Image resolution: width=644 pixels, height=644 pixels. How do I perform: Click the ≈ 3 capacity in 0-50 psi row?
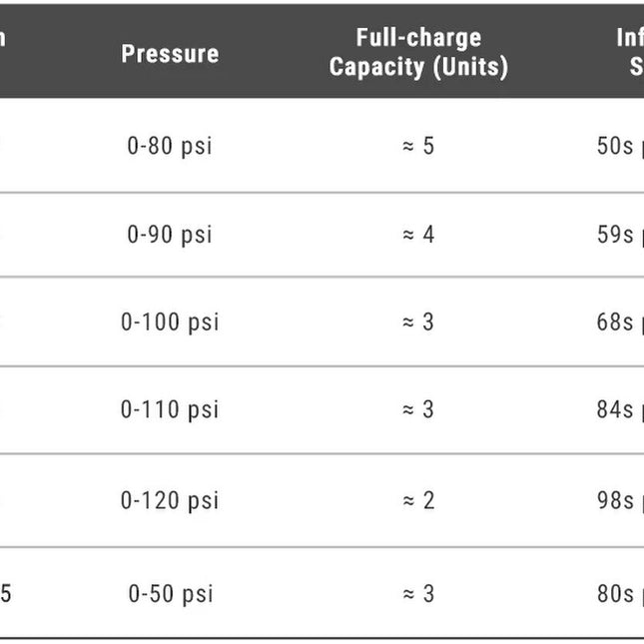[x=418, y=594]
